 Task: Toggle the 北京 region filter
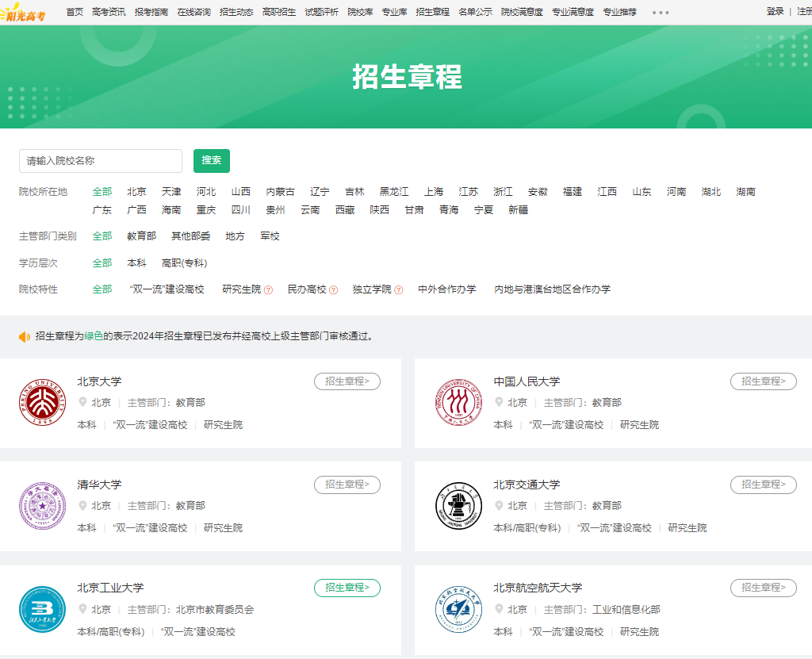(x=136, y=191)
